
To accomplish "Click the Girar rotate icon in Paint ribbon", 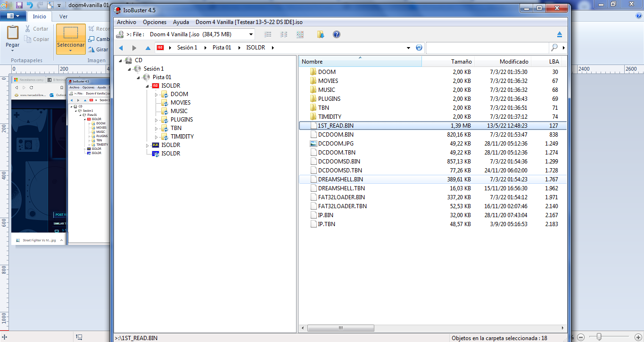I will click(x=91, y=49).
